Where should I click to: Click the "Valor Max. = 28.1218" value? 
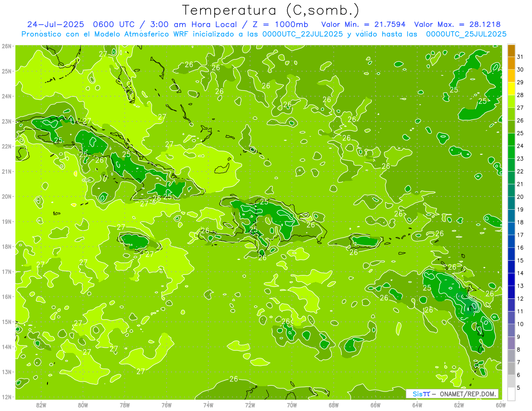(457, 24)
